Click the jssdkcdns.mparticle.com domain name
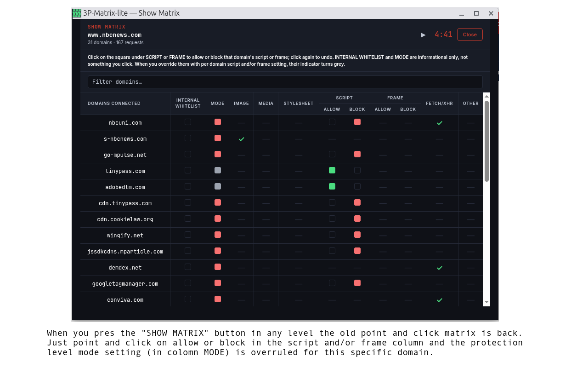The image size is (588, 368). coord(125,252)
